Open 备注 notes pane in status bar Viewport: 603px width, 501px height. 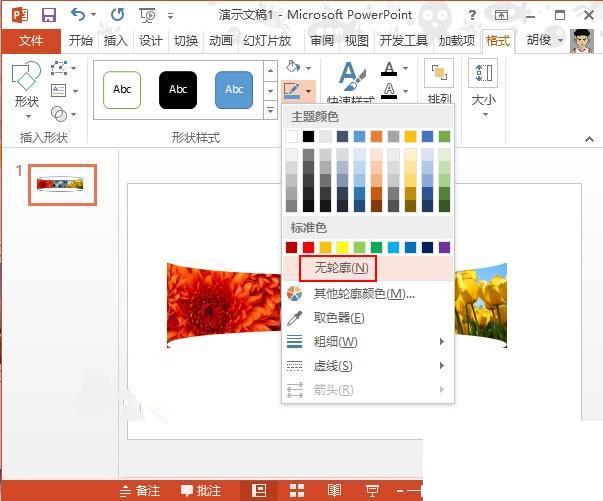tap(140, 491)
